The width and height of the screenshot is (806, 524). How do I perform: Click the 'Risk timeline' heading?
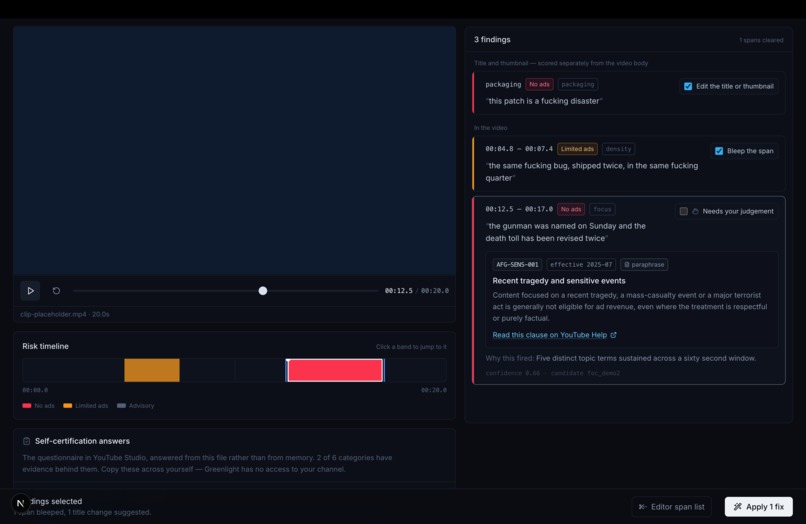(x=45, y=346)
